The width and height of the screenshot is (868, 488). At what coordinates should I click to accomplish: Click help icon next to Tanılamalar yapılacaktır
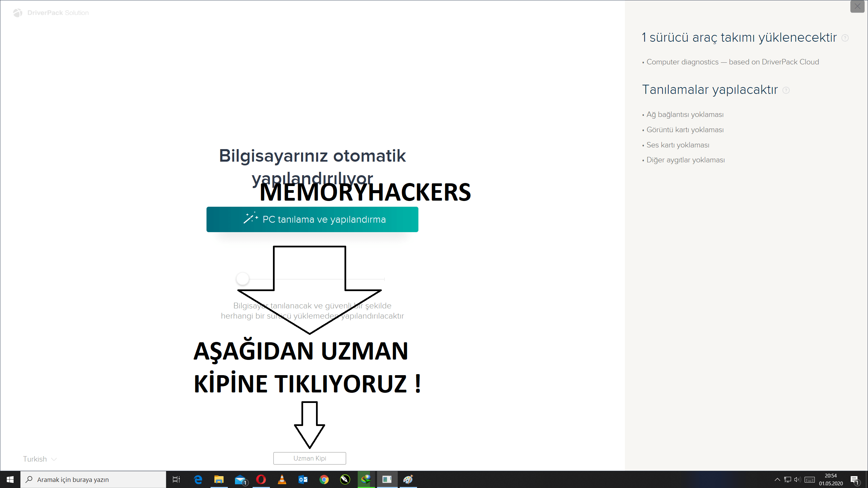[786, 90]
